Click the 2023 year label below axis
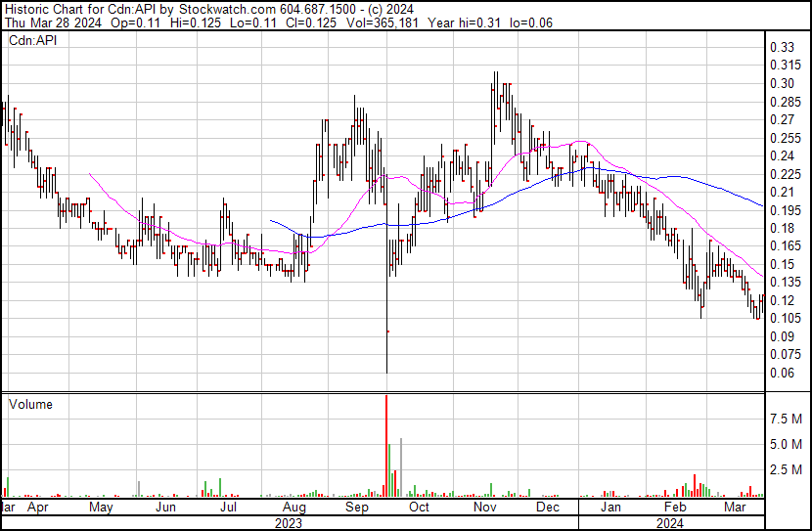The height and width of the screenshot is (531, 812). coord(288,523)
